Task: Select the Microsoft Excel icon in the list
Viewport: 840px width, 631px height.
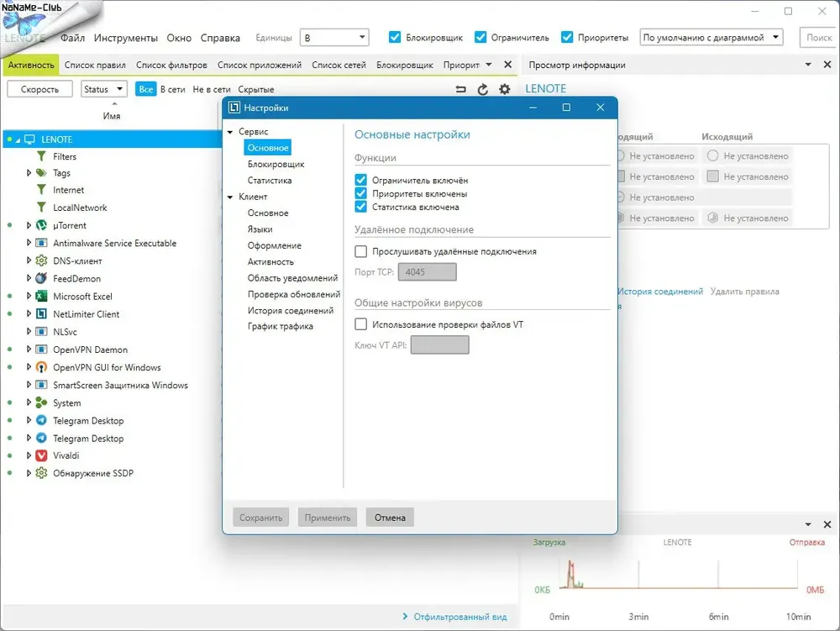Action: coord(41,297)
